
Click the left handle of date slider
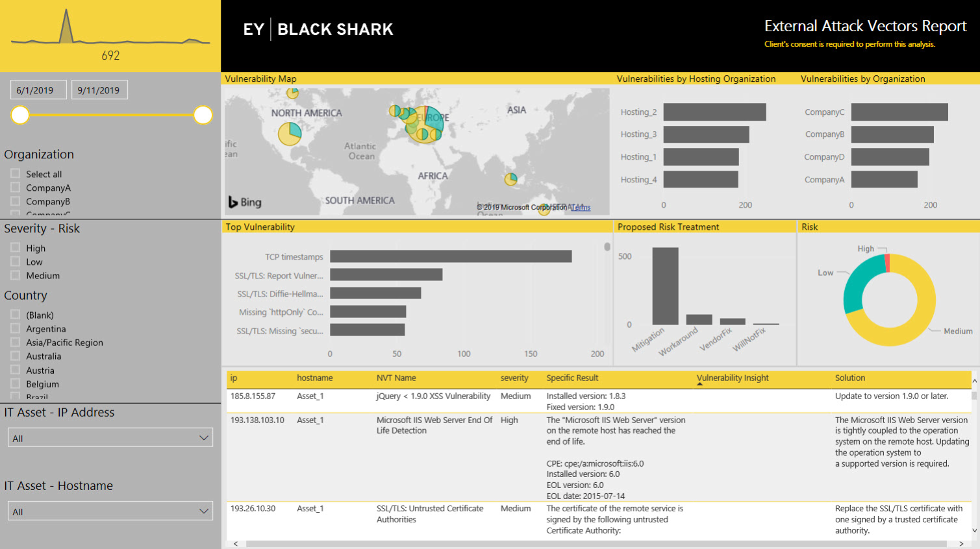click(20, 115)
